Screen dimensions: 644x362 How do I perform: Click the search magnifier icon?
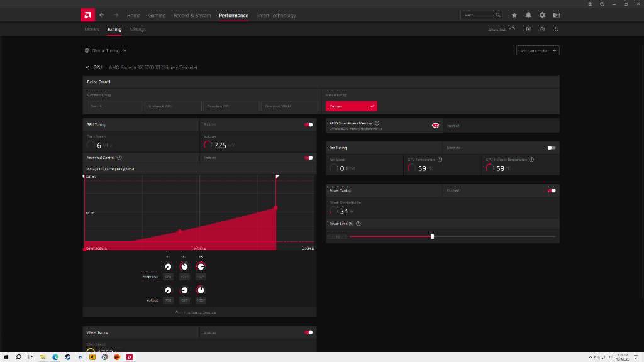498,15
